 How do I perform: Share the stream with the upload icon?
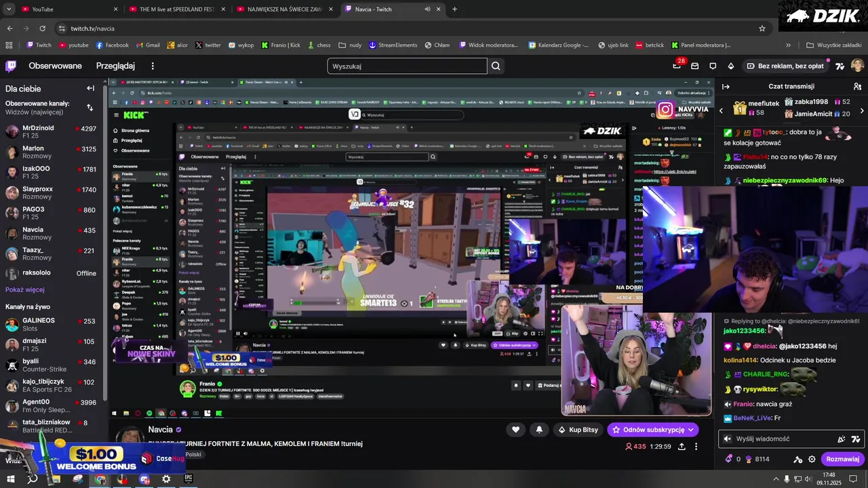pyautogui.click(x=682, y=447)
